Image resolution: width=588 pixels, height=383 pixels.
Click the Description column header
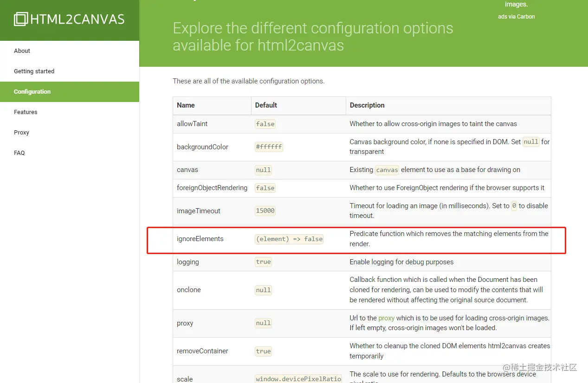click(x=367, y=105)
